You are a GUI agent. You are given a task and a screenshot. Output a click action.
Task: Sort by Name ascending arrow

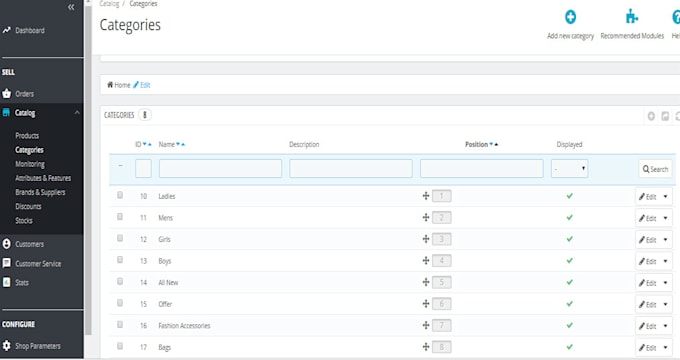click(x=183, y=144)
